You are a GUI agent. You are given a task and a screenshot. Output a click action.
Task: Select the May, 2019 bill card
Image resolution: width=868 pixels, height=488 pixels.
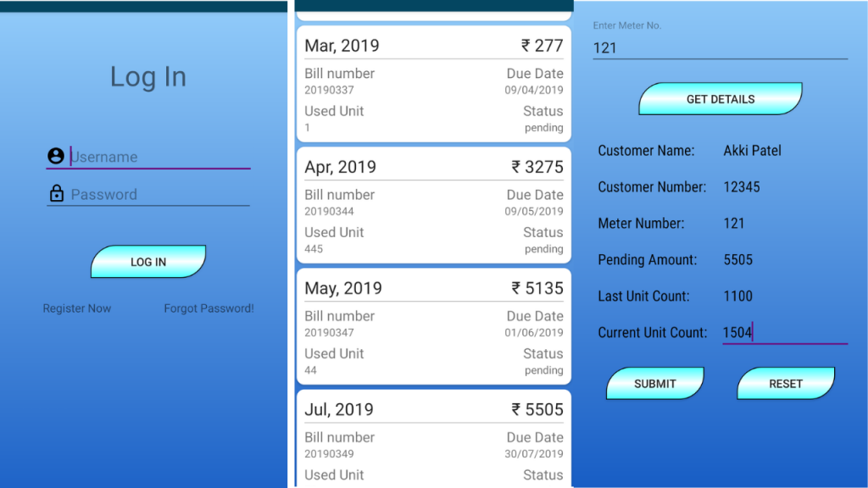tap(434, 326)
